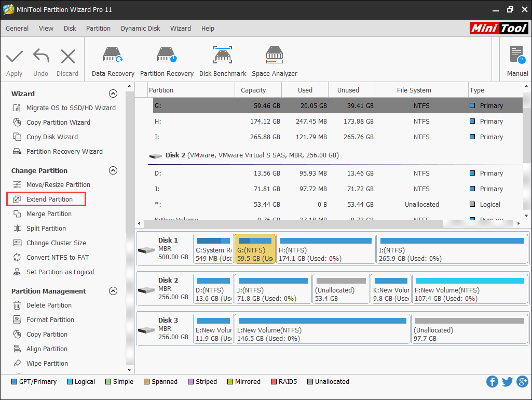This screenshot has width=532, height=400.
Task: Click sidebar scroll down arrow
Action: pyautogui.click(x=129, y=370)
